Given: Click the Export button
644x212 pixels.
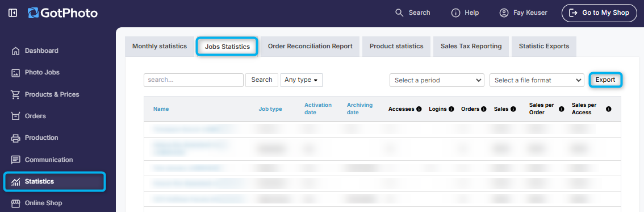Looking at the screenshot, I should 605,80.
